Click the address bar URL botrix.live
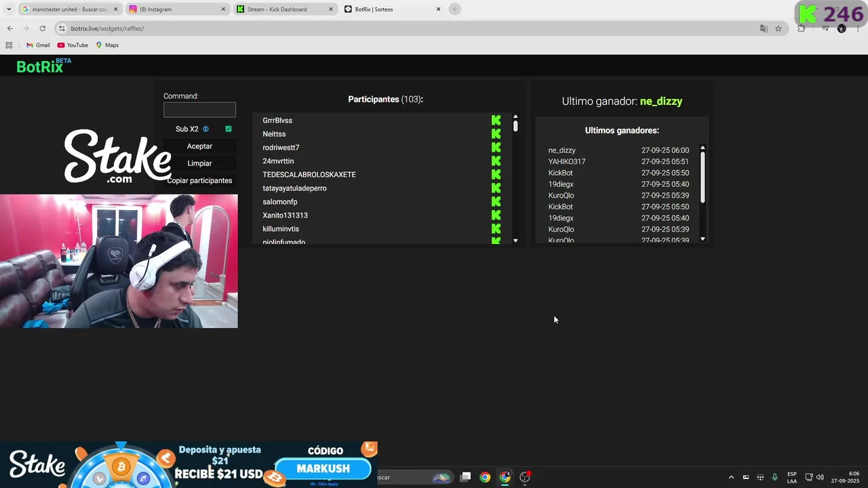This screenshot has width=868, height=488. pyautogui.click(x=107, y=28)
